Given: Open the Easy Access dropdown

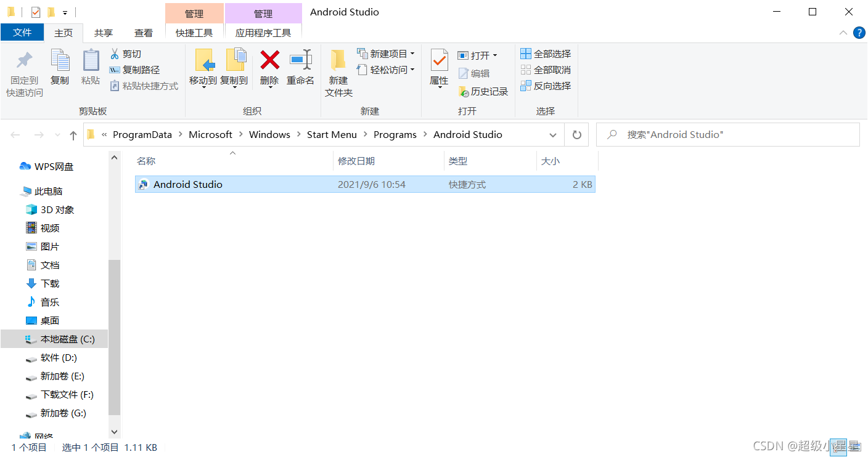Looking at the screenshot, I should tap(386, 70).
